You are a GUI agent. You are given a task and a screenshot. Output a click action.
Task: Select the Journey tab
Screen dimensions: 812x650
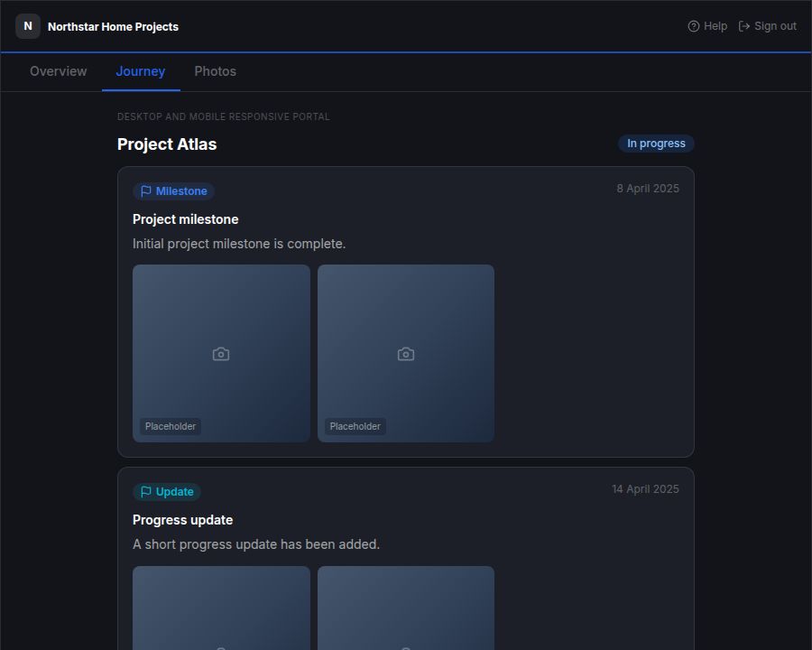click(141, 71)
